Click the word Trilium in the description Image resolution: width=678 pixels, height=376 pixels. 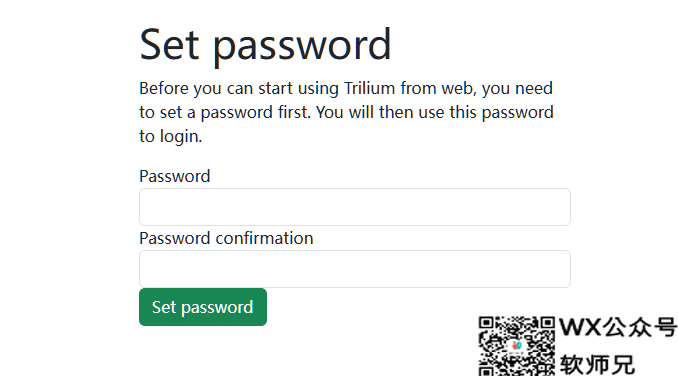(x=370, y=88)
